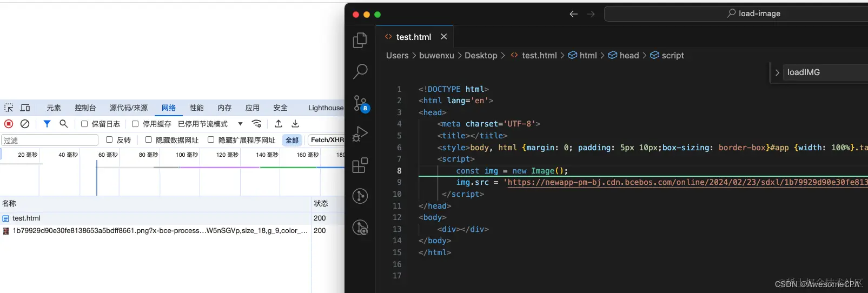Click the script symbol icon in breadcrumb
This screenshot has width=868, height=293.
tap(654, 55)
